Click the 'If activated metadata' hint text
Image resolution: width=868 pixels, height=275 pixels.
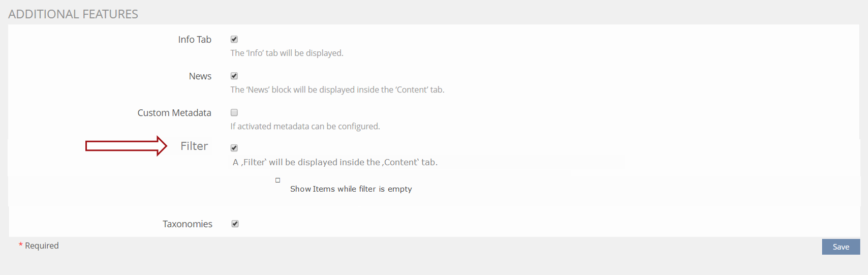[305, 126]
